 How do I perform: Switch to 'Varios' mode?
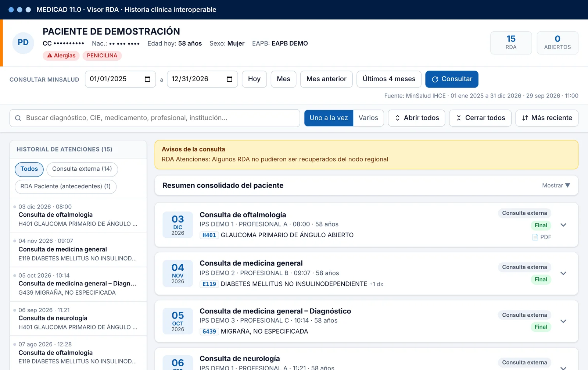coord(368,118)
